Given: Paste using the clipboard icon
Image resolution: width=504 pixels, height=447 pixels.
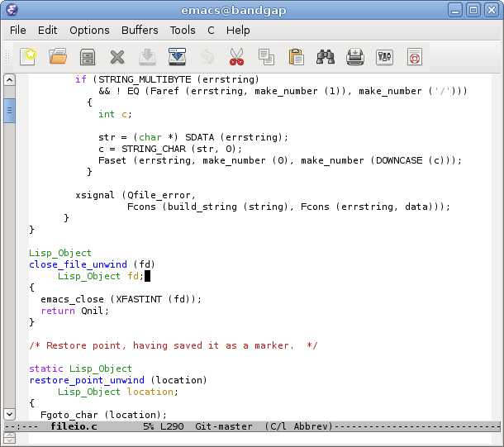Looking at the screenshot, I should (x=296, y=57).
